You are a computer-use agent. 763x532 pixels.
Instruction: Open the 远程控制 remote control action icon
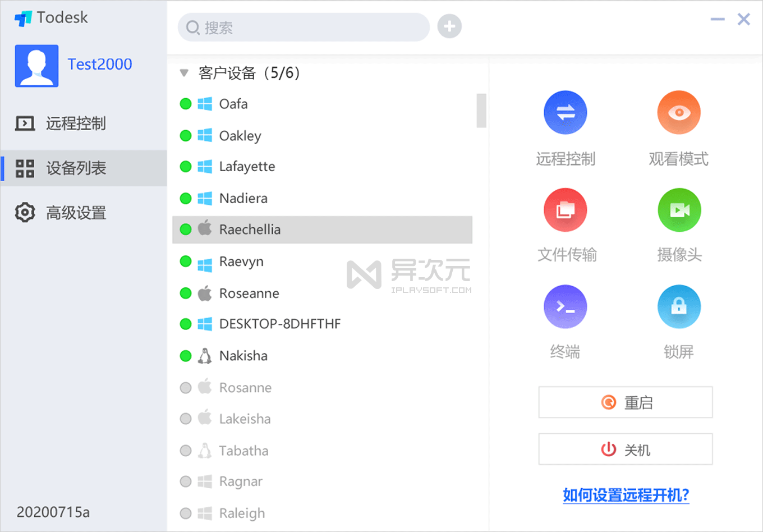coord(565,112)
